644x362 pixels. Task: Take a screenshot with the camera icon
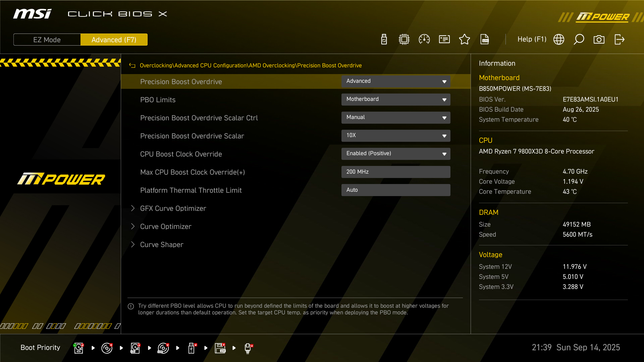point(599,40)
